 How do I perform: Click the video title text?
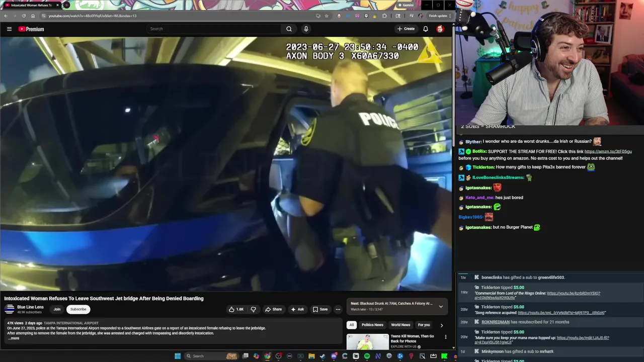[x=104, y=299]
